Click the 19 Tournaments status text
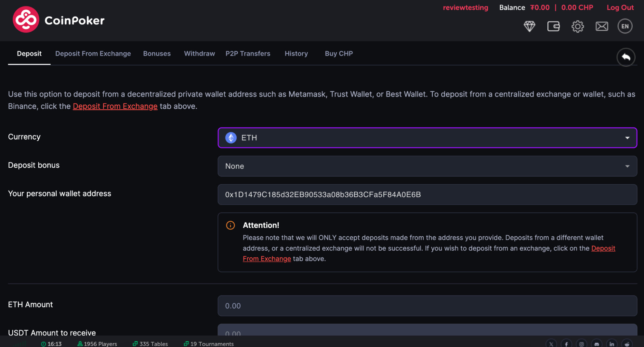 212,344
